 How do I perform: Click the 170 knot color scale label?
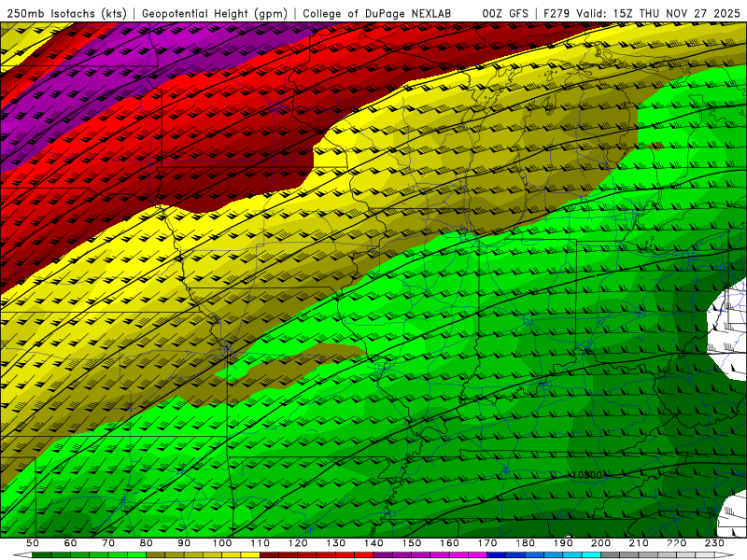(487, 543)
